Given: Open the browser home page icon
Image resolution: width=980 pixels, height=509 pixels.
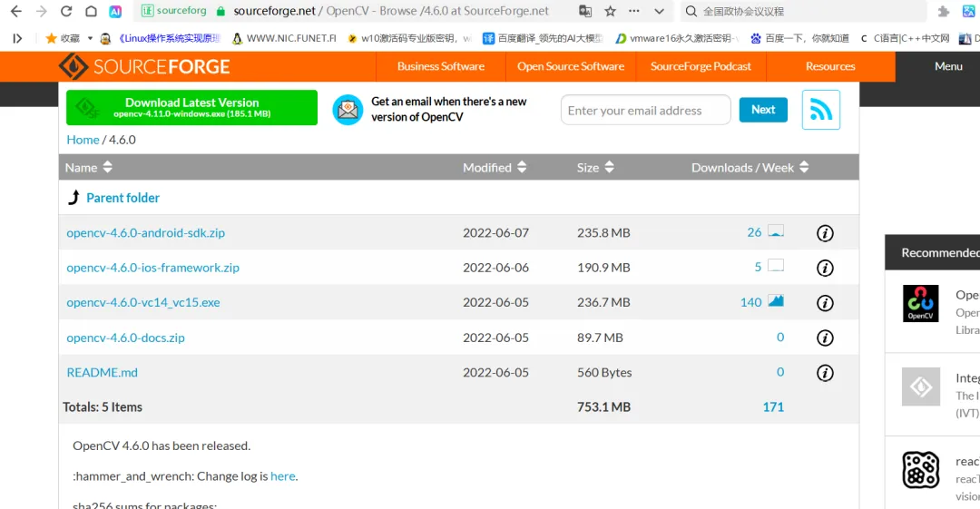Looking at the screenshot, I should point(92,11).
